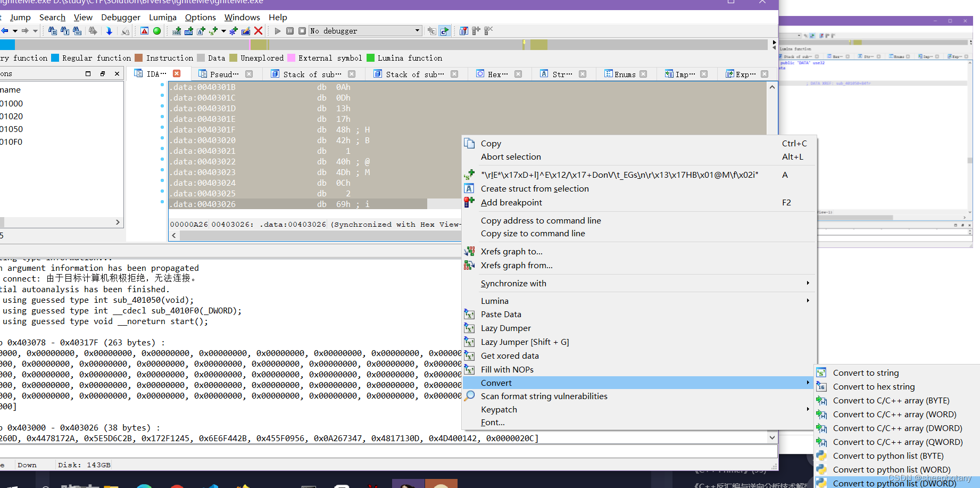980x488 pixels.
Task: Click the highlighted green-arrow debugger icon
Action: coord(445,31)
